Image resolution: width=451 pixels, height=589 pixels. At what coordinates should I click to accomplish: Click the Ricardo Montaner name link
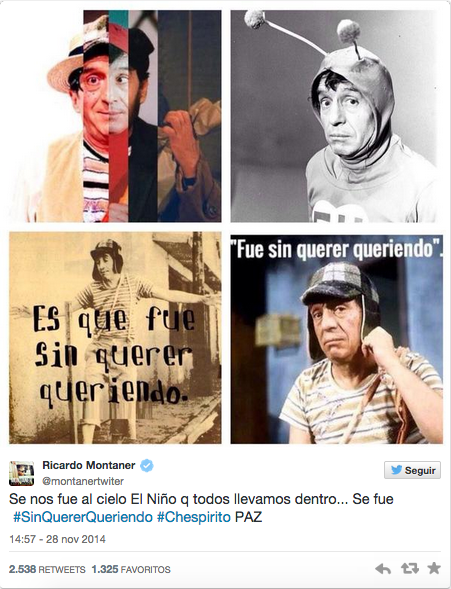[x=89, y=465]
